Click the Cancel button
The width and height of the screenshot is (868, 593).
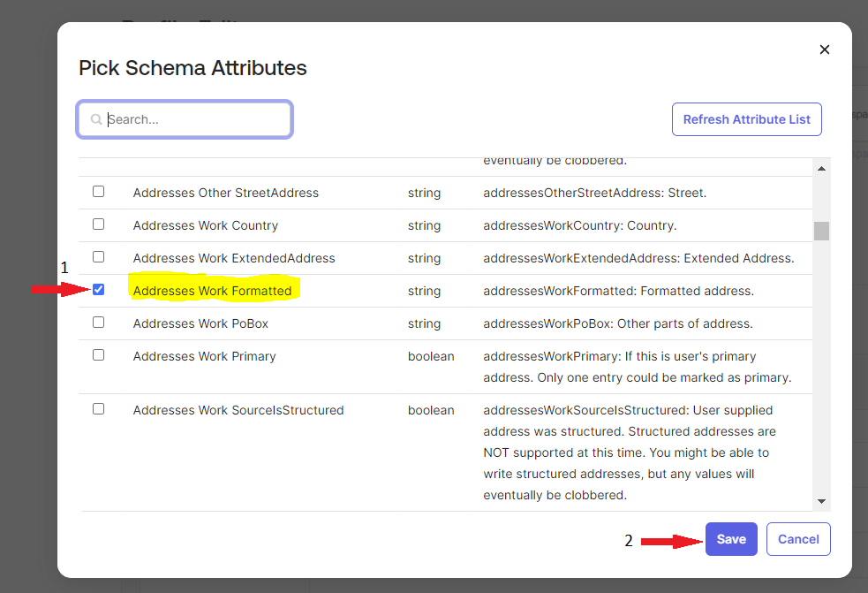pyautogui.click(x=797, y=538)
